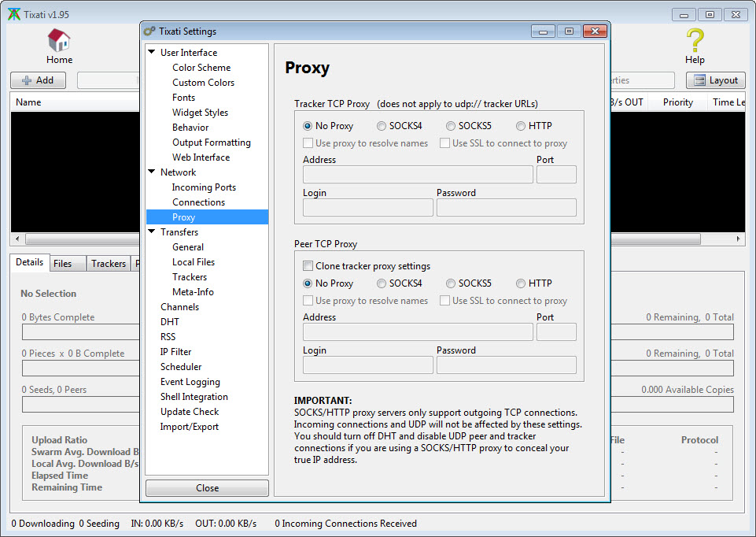Click the Tracker proxy Password field
The image size is (756, 537).
tap(507, 207)
